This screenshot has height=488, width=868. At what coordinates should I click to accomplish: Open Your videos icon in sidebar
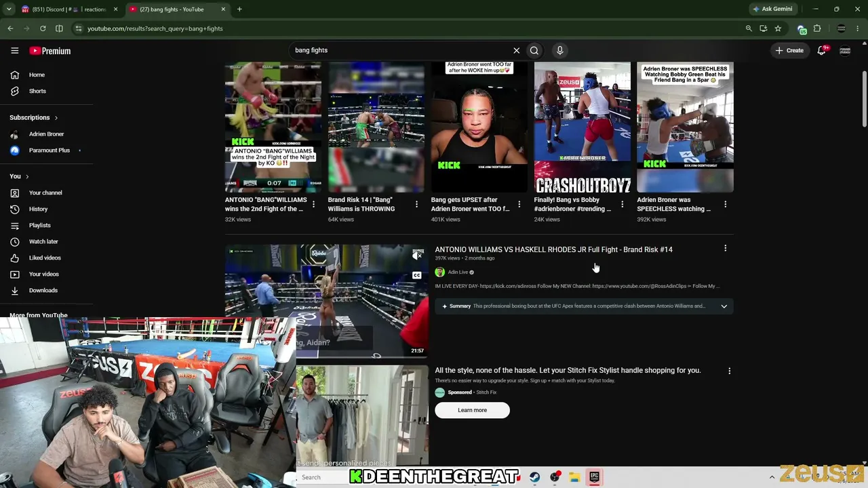pos(14,274)
